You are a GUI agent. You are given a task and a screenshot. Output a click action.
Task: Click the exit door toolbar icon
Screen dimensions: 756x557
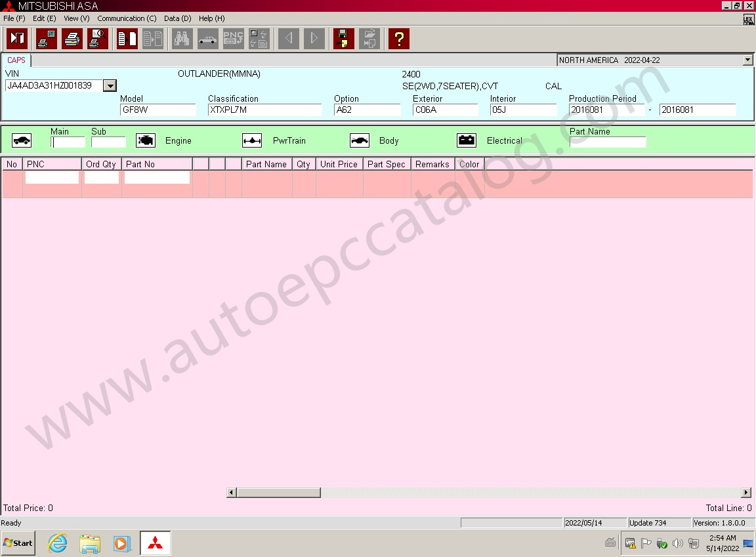pyautogui.click(x=17, y=39)
